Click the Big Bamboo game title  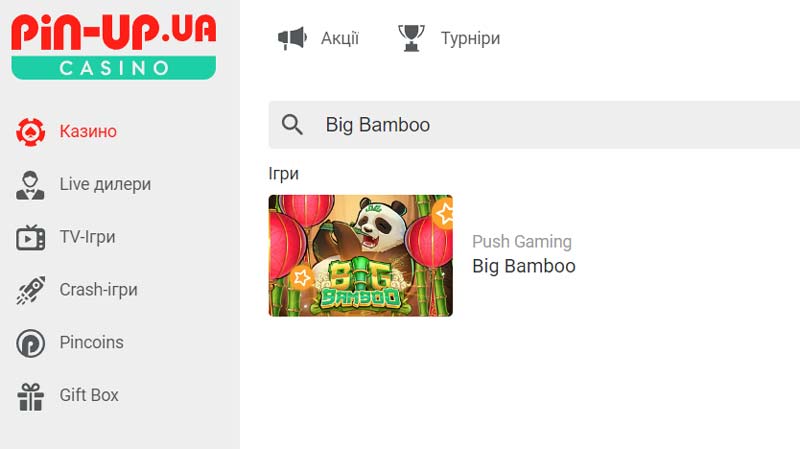[x=523, y=266]
